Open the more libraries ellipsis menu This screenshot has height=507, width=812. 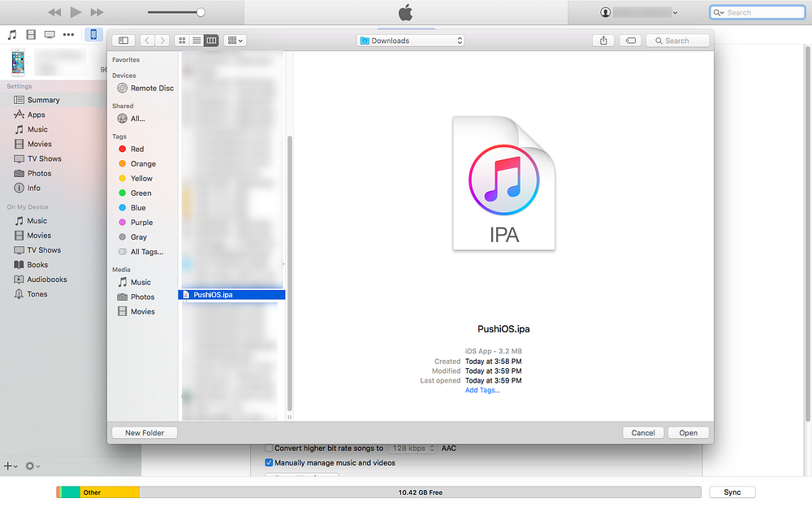pos(68,35)
